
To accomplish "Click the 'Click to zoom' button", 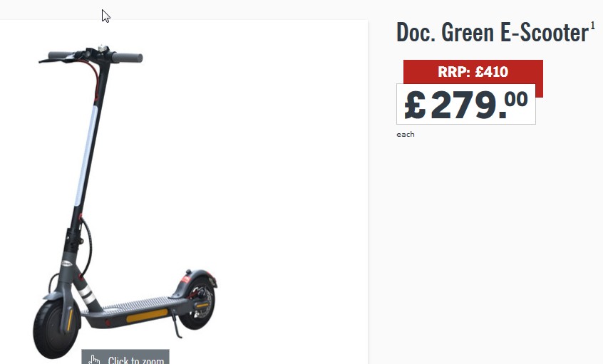I will pos(125,357).
